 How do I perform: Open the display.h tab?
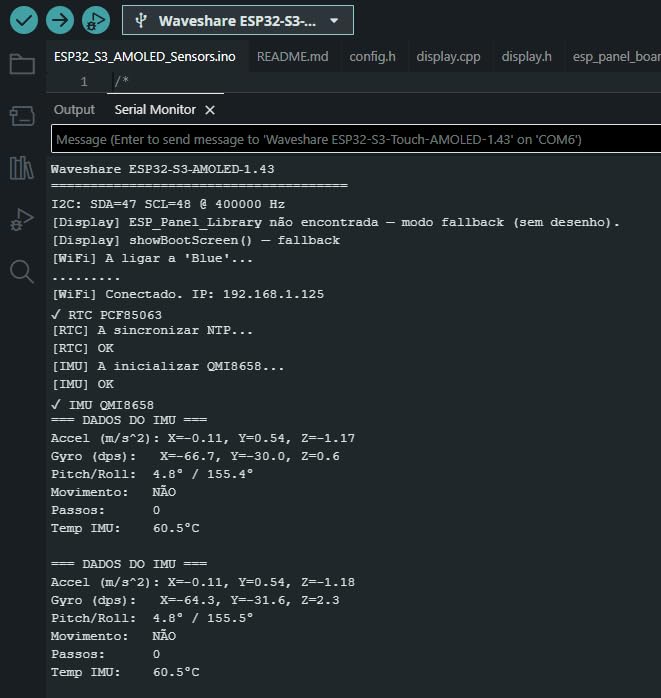click(527, 57)
